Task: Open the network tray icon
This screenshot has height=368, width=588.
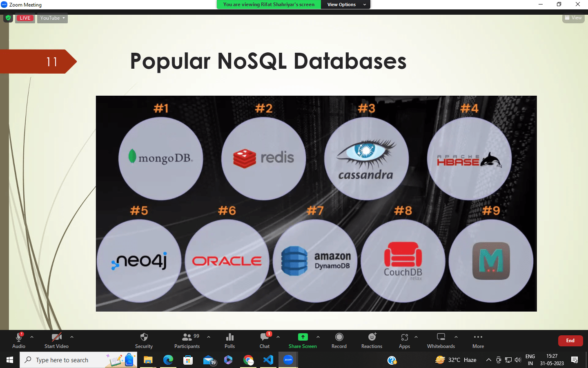Action: pyautogui.click(x=508, y=360)
